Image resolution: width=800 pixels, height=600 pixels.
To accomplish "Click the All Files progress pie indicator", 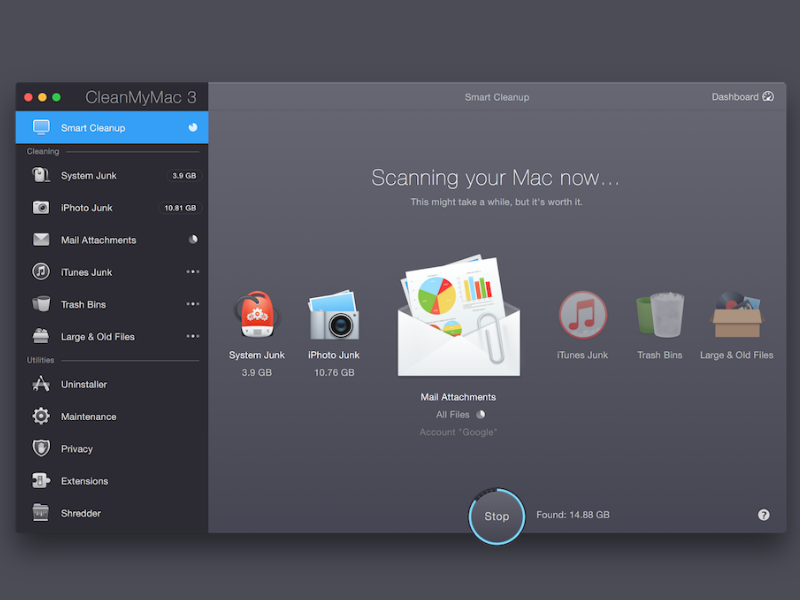I will [481, 414].
